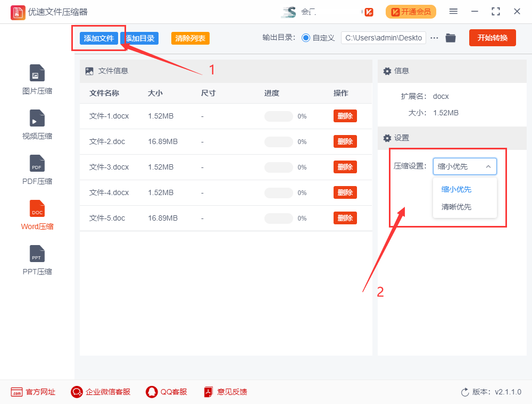Click the 操作 column header

341,93
